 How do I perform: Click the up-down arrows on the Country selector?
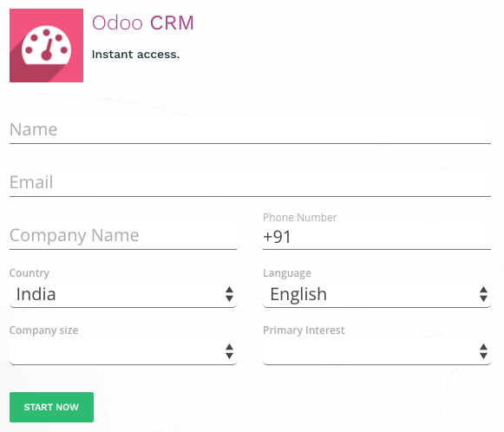[229, 294]
